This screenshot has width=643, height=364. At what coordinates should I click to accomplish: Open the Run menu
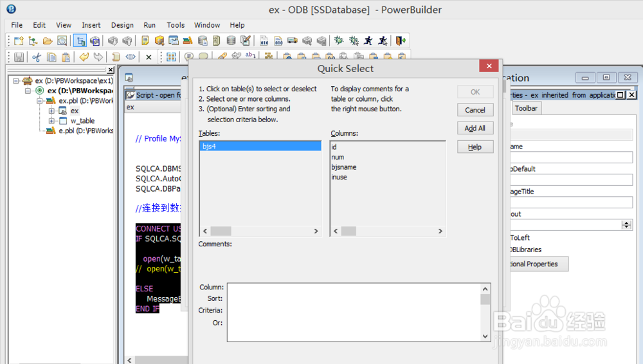point(150,25)
